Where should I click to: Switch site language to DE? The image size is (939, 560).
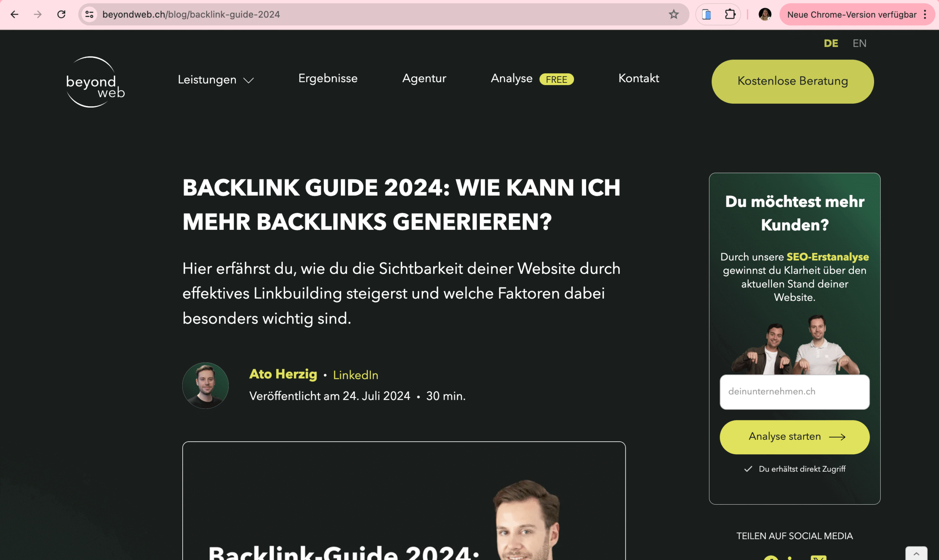(831, 43)
